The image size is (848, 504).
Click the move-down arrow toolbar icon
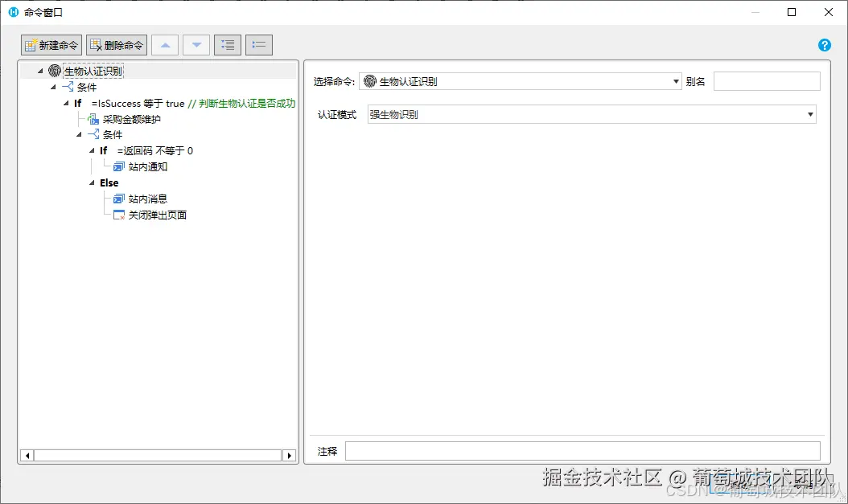coord(196,44)
